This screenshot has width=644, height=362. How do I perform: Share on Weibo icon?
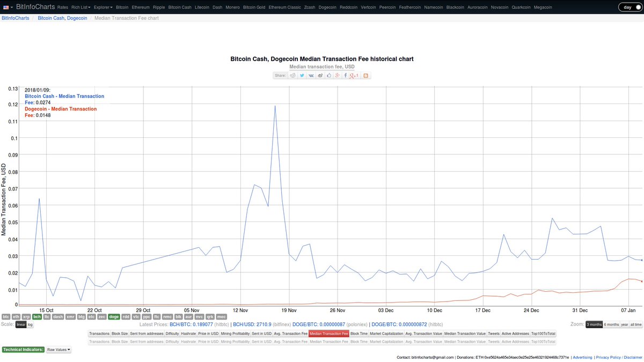320,76
